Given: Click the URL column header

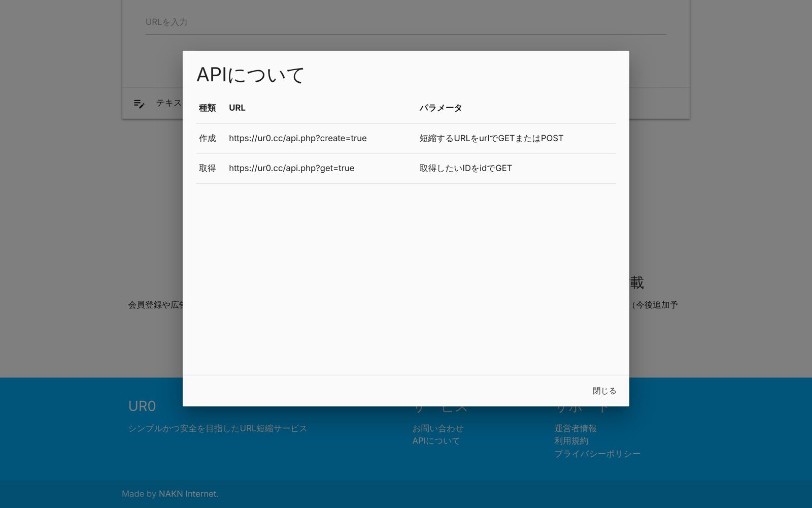Looking at the screenshot, I should coord(237,108).
